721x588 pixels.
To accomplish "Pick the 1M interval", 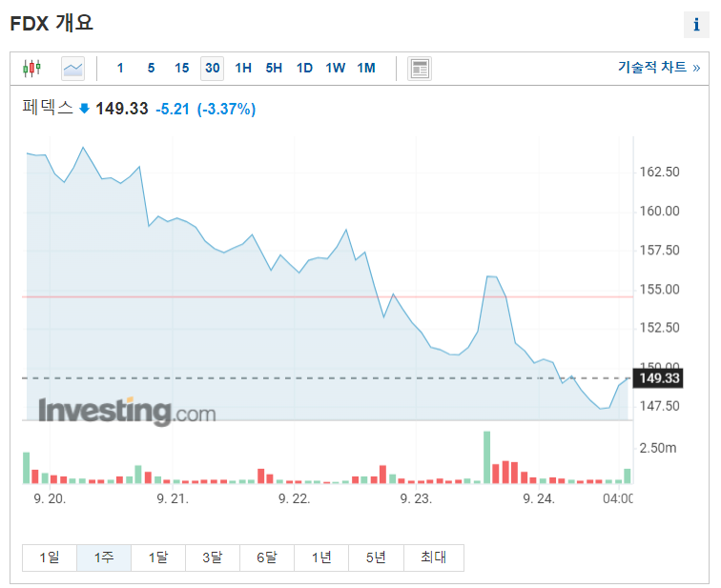I will pos(366,69).
